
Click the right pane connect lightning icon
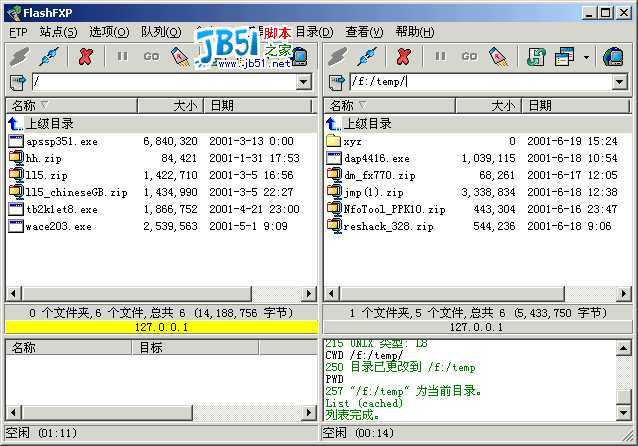[x=337, y=57]
